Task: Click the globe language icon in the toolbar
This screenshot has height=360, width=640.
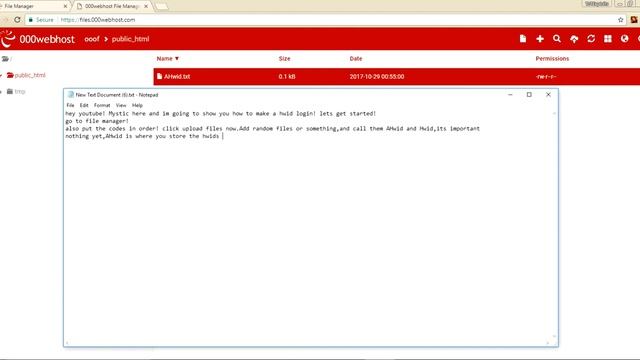Action: coord(624,39)
